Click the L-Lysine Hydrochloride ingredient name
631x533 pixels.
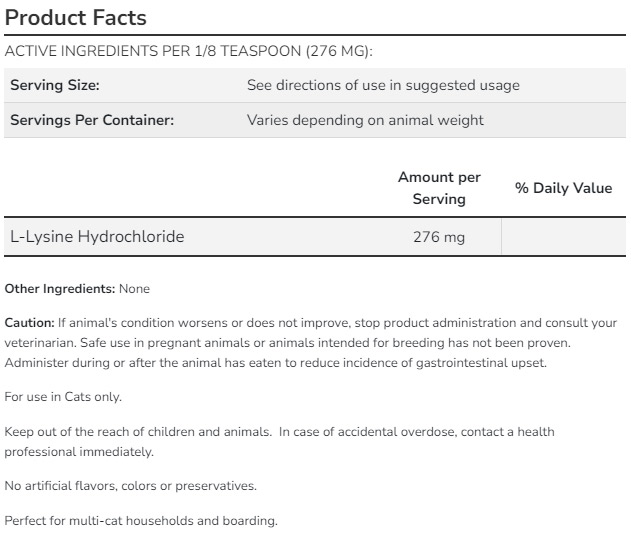click(97, 237)
